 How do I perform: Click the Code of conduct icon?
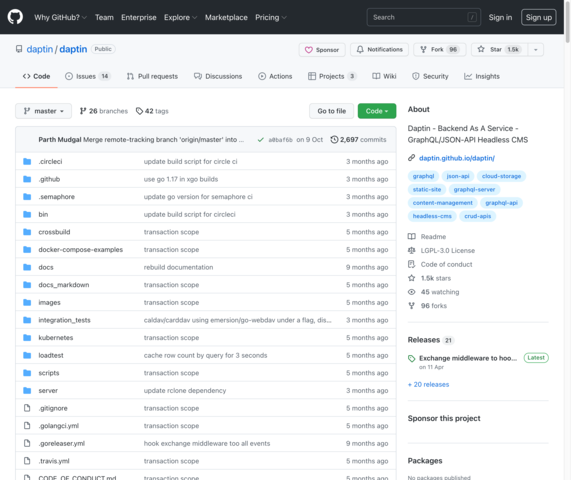(x=411, y=264)
